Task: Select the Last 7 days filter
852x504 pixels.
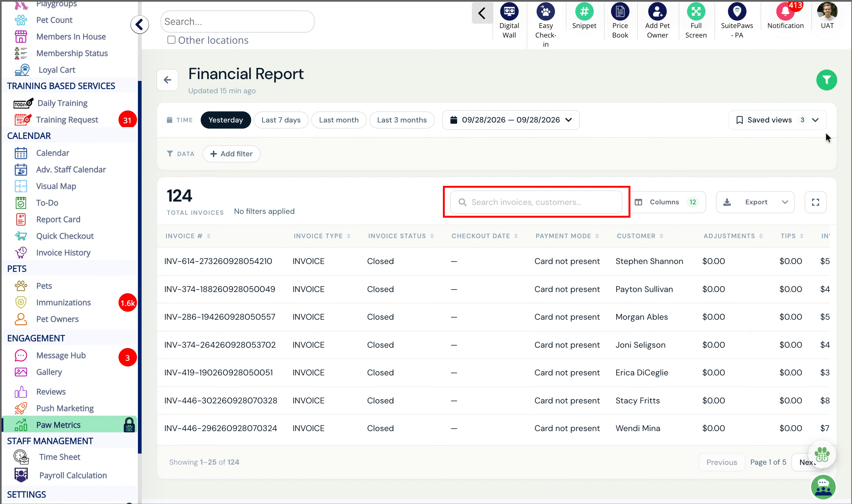Action: click(281, 120)
